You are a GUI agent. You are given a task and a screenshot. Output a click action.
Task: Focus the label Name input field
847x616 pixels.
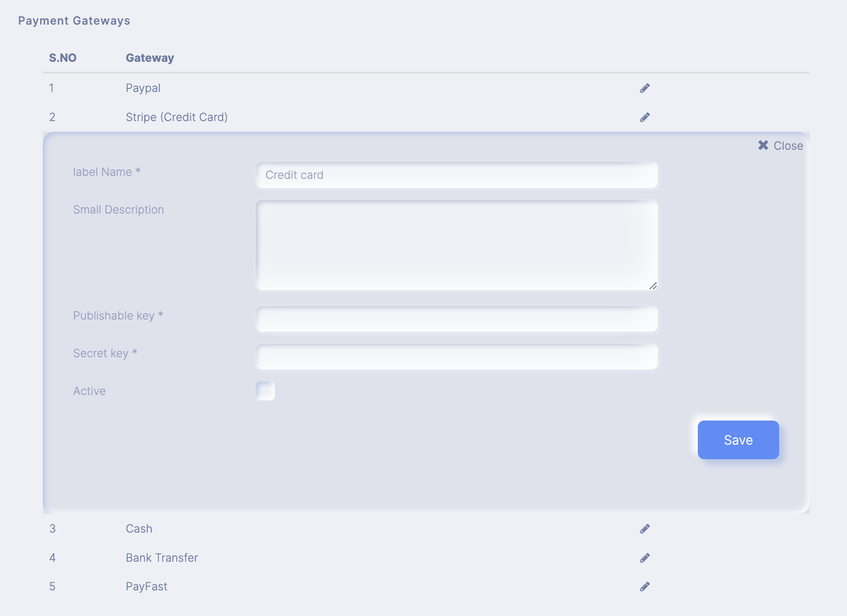pos(457,175)
